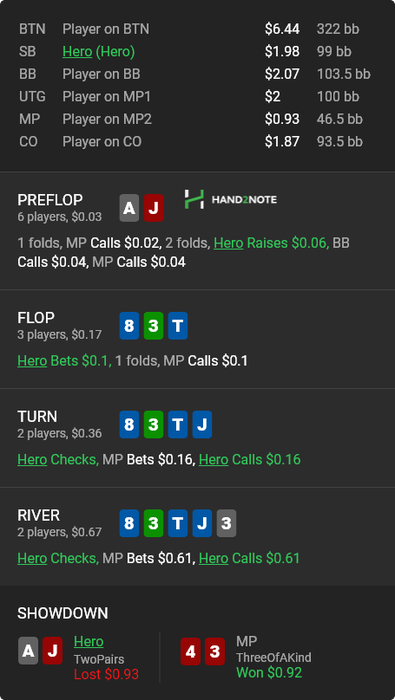Image resolution: width=395 pixels, height=700 pixels.
Task: Click the blue J turn card
Action: click(202, 425)
